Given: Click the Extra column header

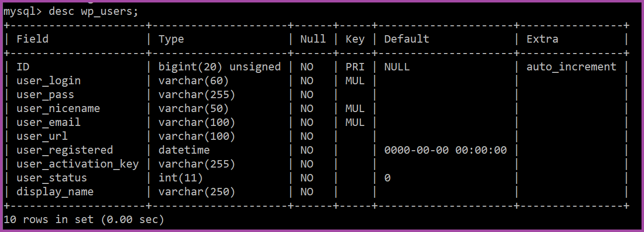Looking at the screenshot, I should tap(542, 39).
